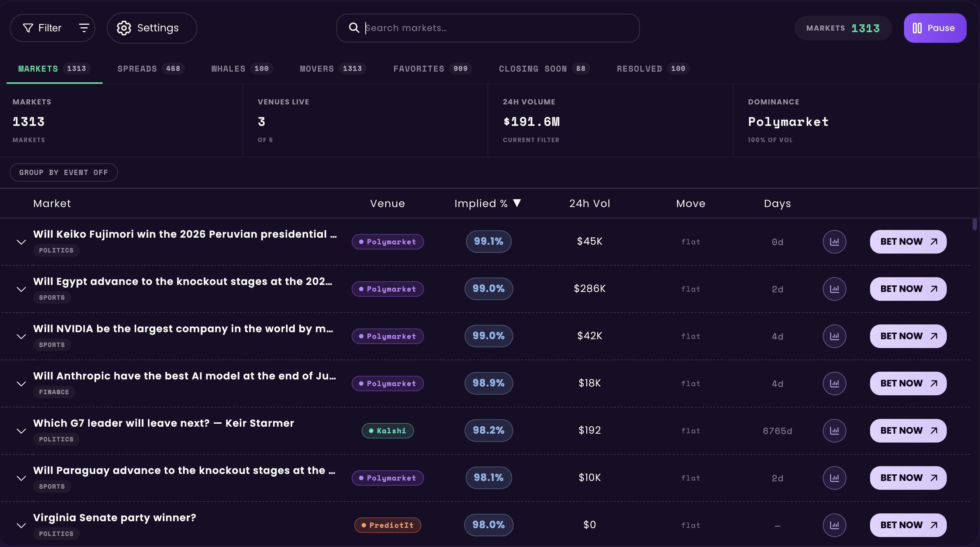980x547 pixels.
Task: Click the Kalshi venue badge
Action: (x=387, y=430)
